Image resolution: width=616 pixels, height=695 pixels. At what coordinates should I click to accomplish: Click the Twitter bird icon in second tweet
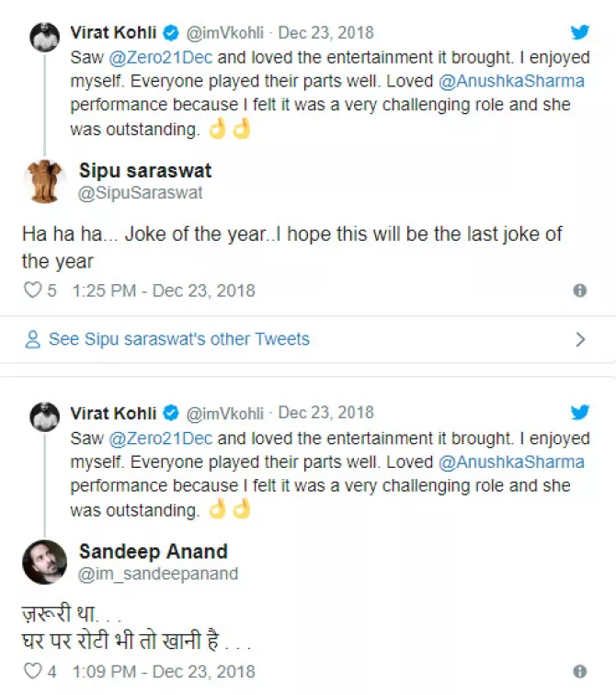tap(580, 414)
